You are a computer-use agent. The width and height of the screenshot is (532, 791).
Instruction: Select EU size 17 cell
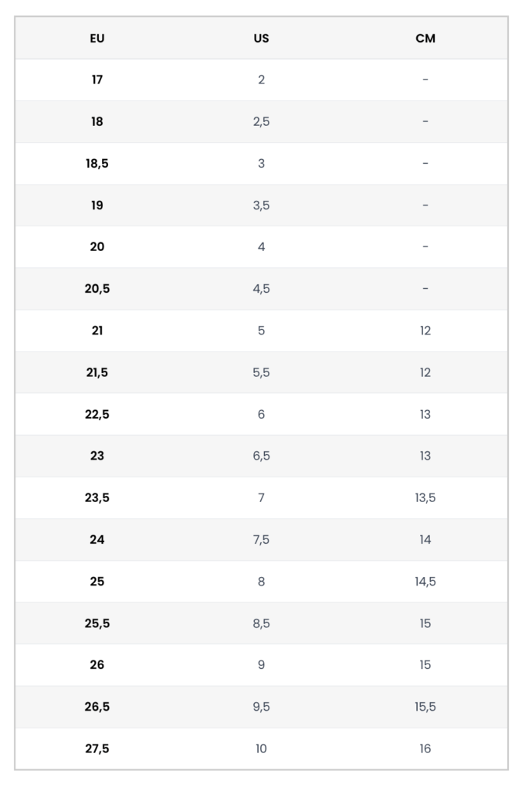click(97, 80)
